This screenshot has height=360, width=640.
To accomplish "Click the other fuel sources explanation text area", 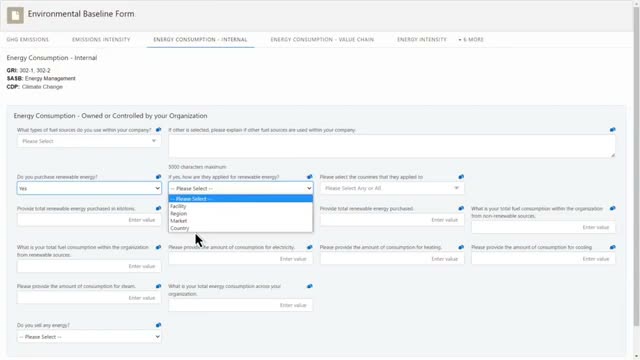I will click(x=392, y=146).
